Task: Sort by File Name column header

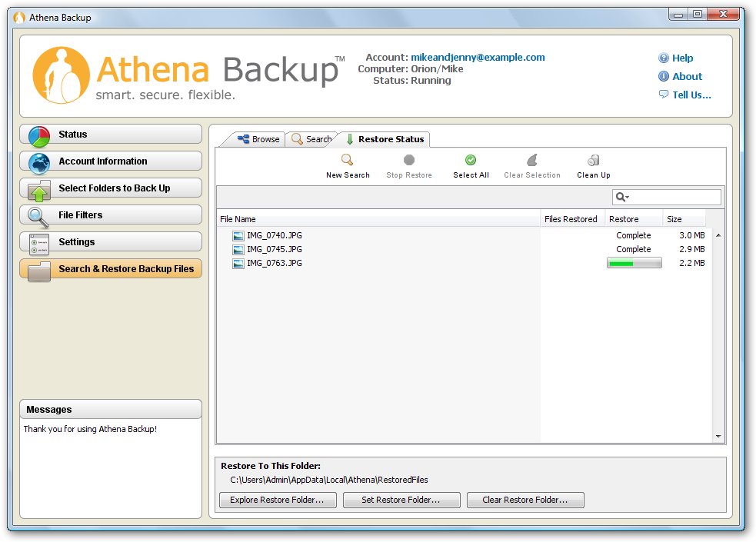Action: (x=378, y=219)
